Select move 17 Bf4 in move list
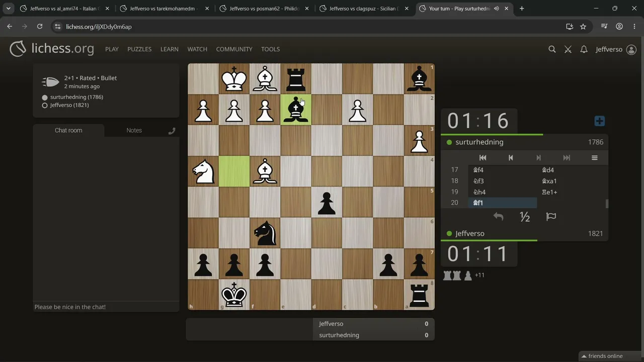The height and width of the screenshot is (362, 644). pyautogui.click(x=503, y=170)
